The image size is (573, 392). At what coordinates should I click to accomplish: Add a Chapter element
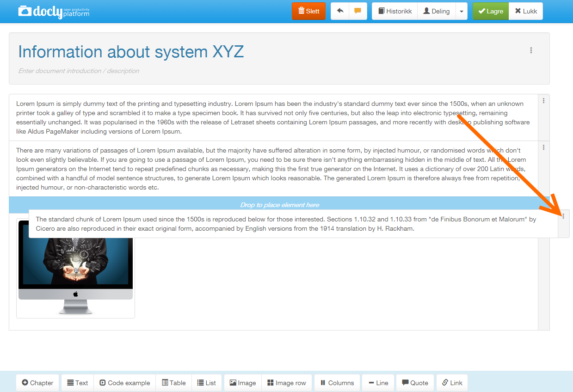tap(37, 383)
